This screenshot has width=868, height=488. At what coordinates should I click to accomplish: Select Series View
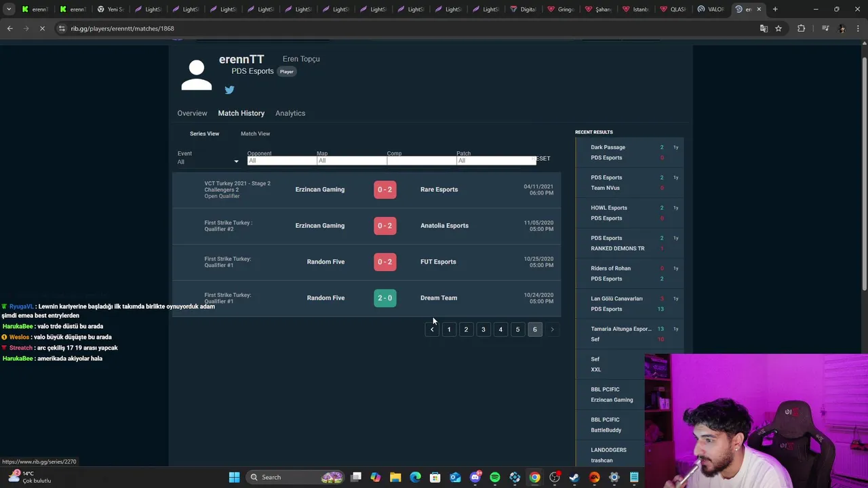pyautogui.click(x=204, y=134)
